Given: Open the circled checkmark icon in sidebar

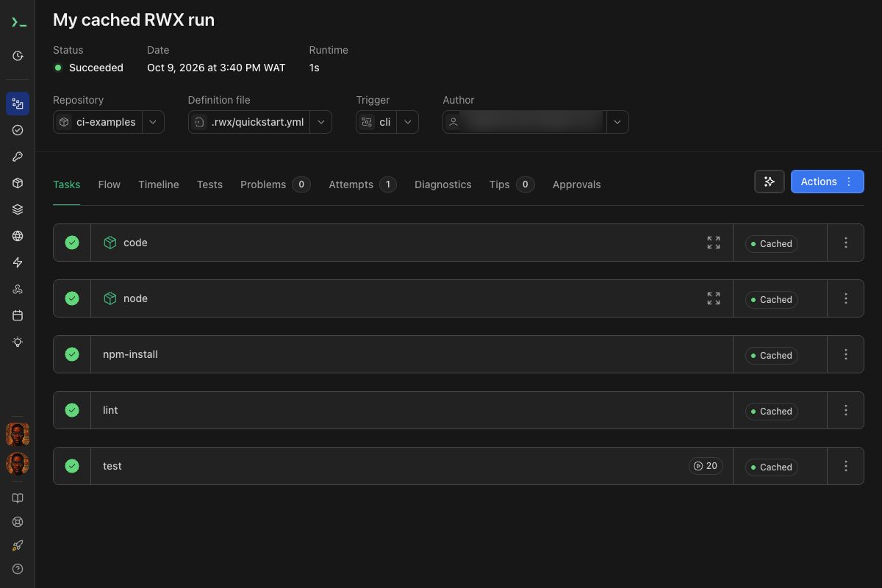Looking at the screenshot, I should pyautogui.click(x=18, y=130).
